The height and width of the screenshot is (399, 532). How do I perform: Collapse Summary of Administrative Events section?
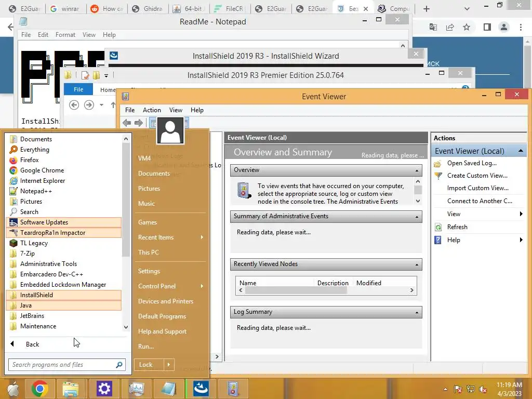417,217
